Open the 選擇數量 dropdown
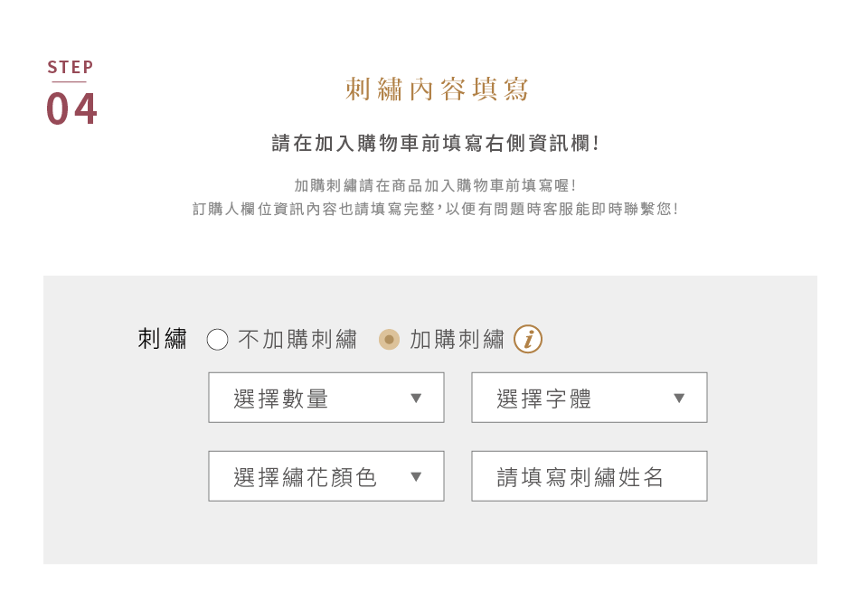The image size is (868, 610). click(326, 398)
